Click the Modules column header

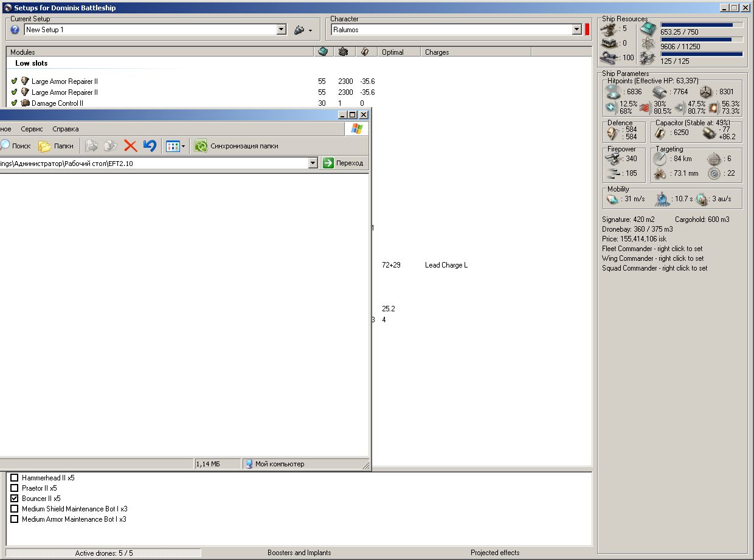pos(161,52)
